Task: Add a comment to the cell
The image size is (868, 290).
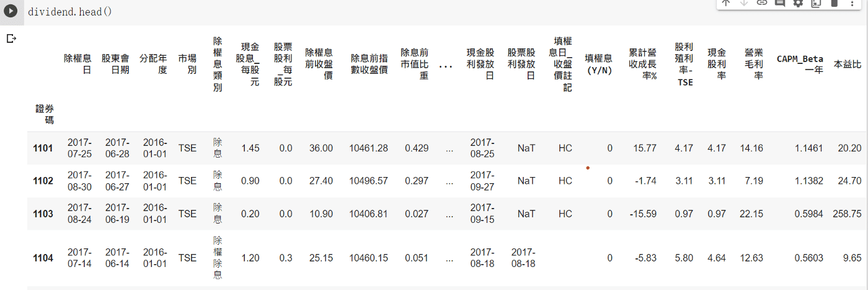Action: pos(780,3)
